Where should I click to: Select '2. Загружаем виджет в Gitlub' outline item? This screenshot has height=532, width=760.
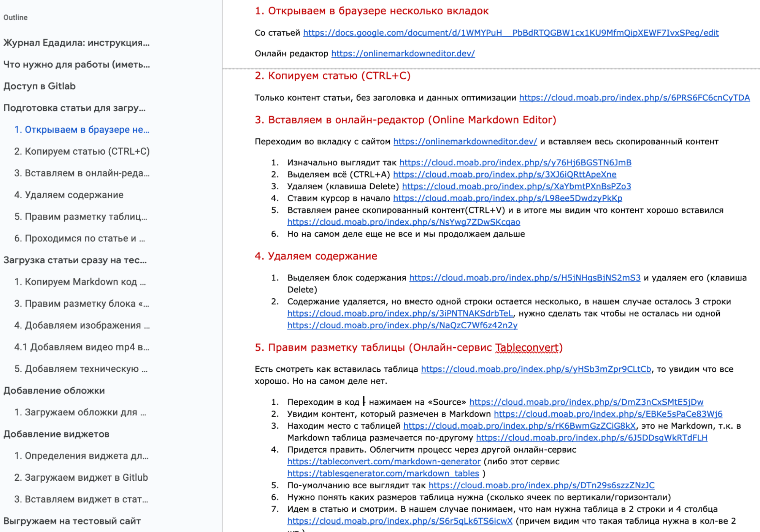tap(81, 477)
